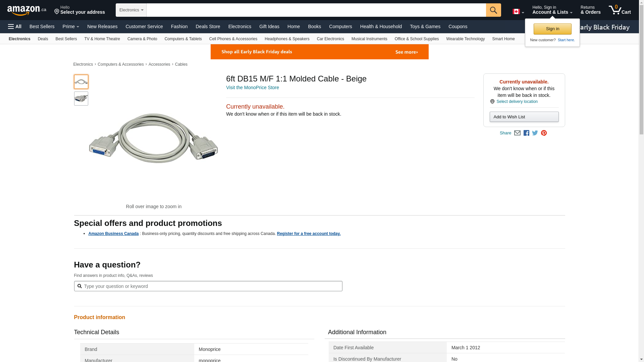The width and height of the screenshot is (644, 362).
Task: Open the Cables breadcrumb link
Action: 181,64
